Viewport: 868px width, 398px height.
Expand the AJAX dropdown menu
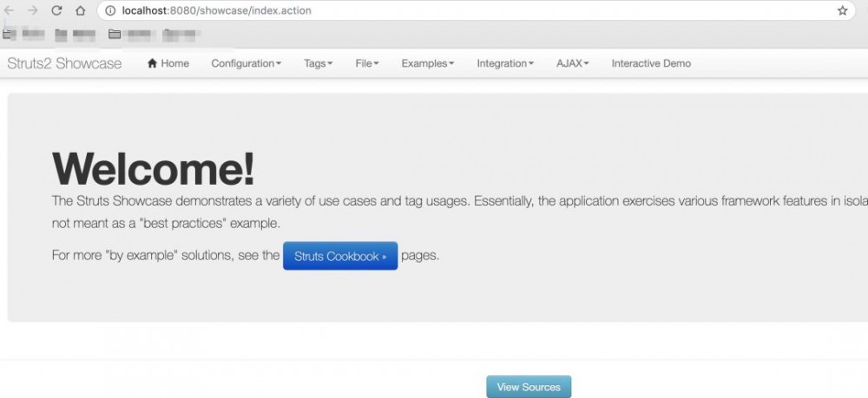tap(572, 63)
